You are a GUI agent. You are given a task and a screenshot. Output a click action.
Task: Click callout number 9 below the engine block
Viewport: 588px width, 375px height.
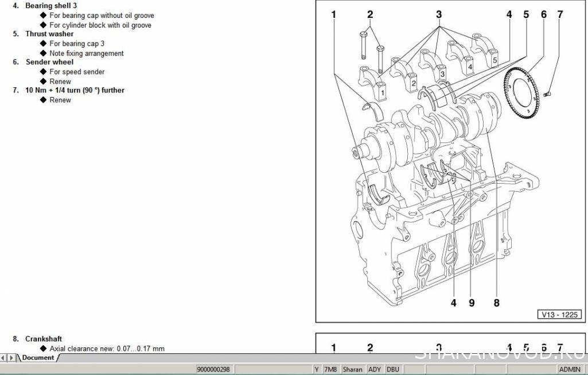[x=472, y=303]
